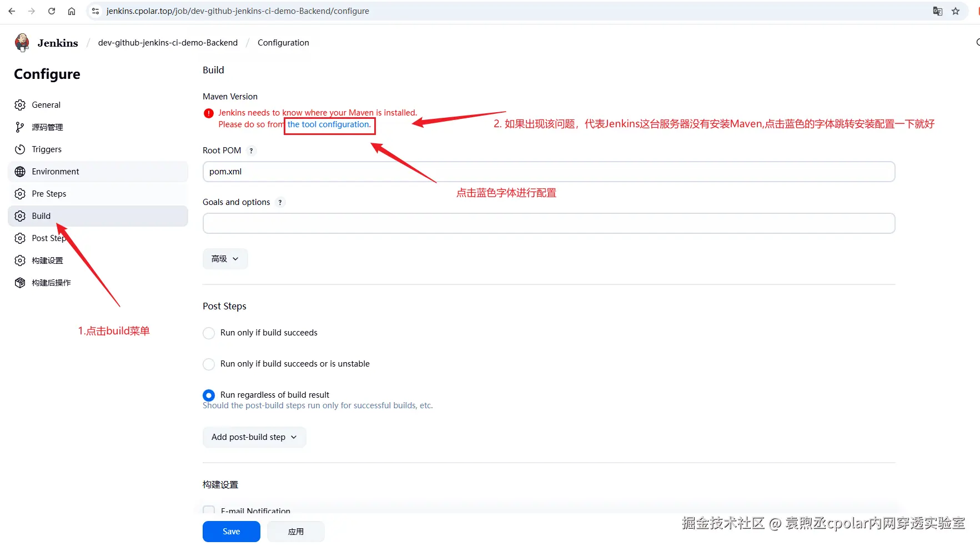Select Run regardless of build result

pos(209,395)
